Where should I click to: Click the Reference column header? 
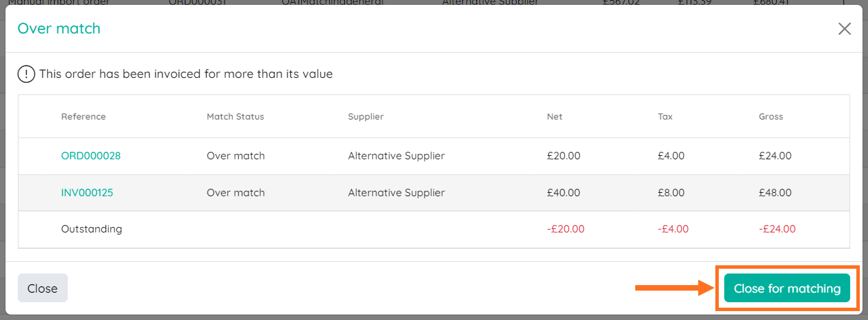point(84,117)
